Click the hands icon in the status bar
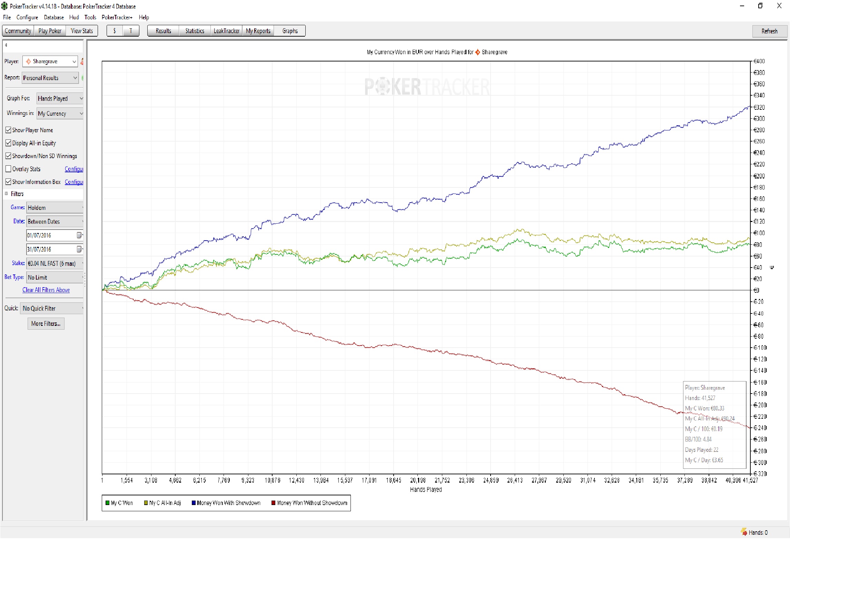 click(743, 532)
